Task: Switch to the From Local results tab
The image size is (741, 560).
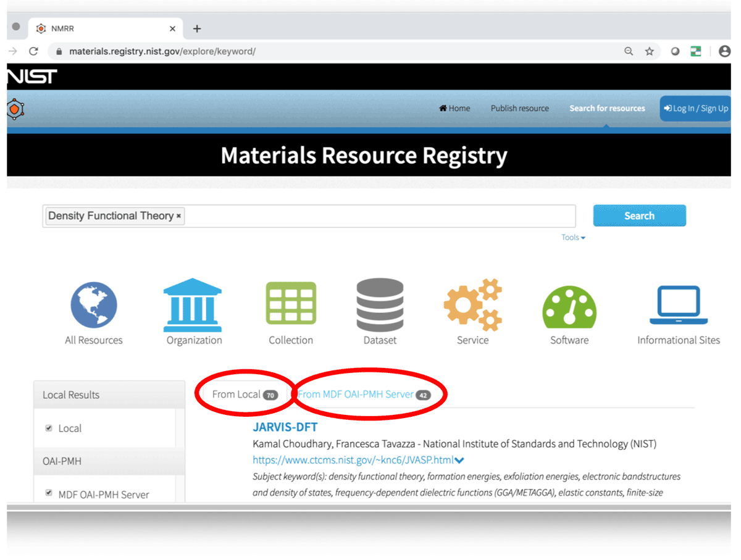Action: pyautogui.click(x=245, y=395)
